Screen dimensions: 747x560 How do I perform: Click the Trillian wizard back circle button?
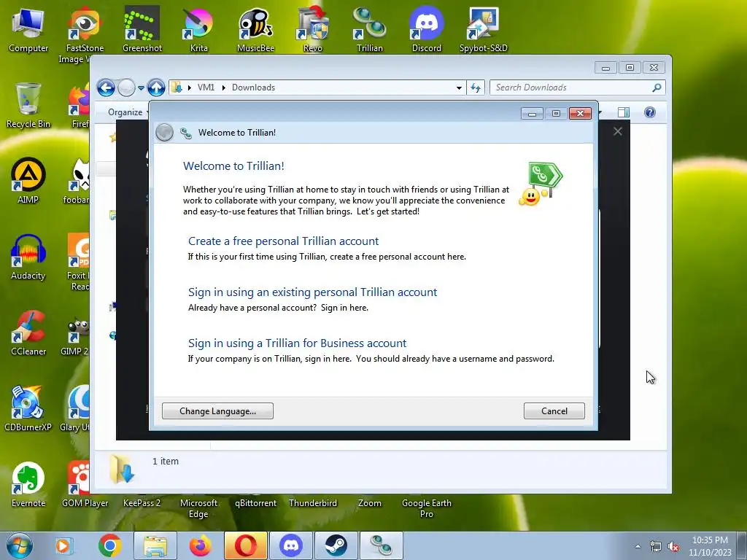tap(164, 133)
